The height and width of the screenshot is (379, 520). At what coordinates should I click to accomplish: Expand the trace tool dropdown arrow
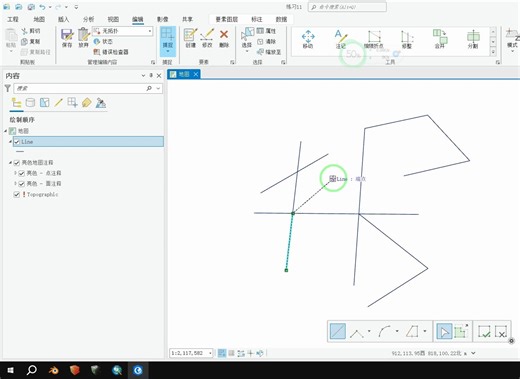425,331
